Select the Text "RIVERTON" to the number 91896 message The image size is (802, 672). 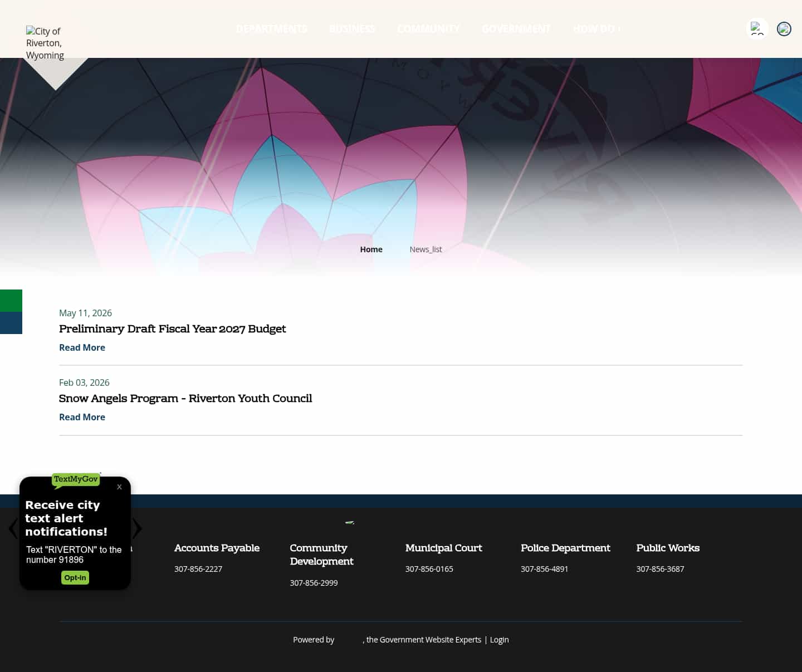(74, 555)
